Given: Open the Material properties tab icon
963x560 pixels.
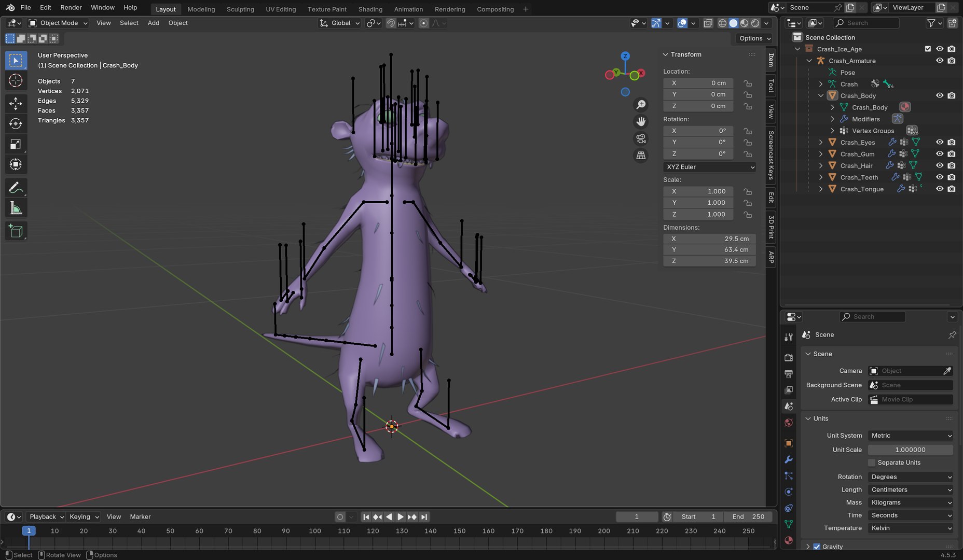Looking at the screenshot, I should 789,540.
